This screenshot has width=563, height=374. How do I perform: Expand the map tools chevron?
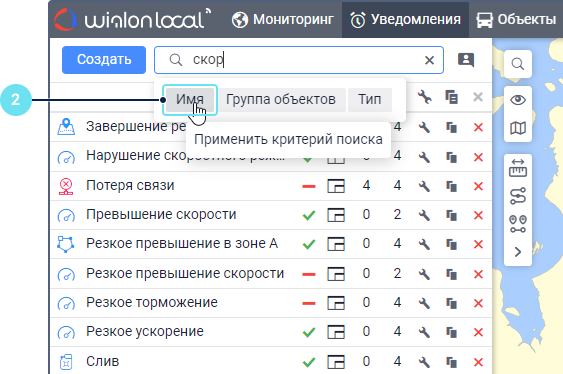click(x=518, y=252)
